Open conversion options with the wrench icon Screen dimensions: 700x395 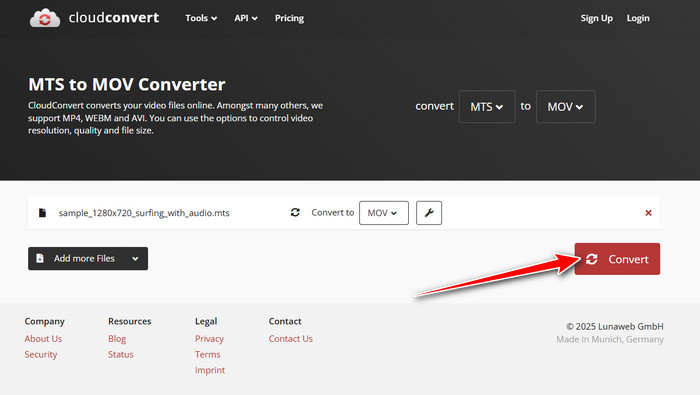429,213
